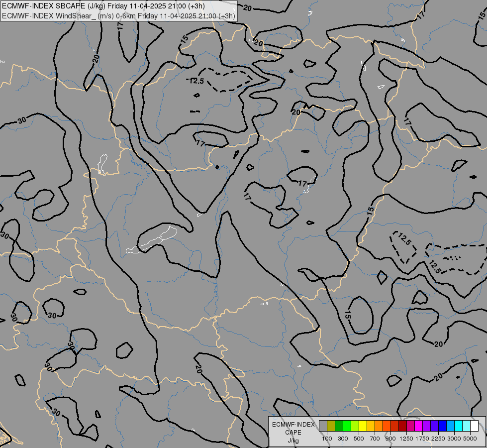Viewport: 487px width, 448px height.
Task: Select the pale cyan swatch before 5000
Action: (x=466, y=426)
